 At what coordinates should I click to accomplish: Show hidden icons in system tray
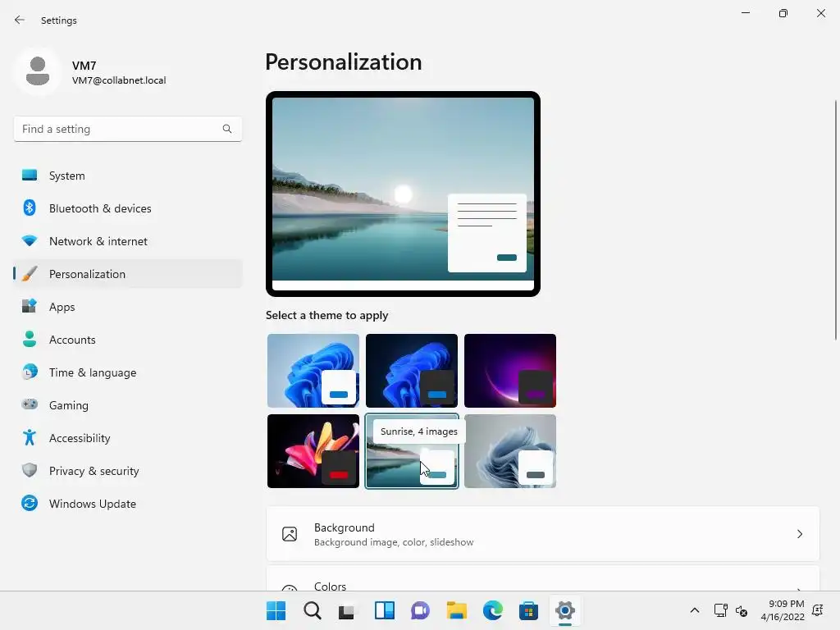pos(694,610)
